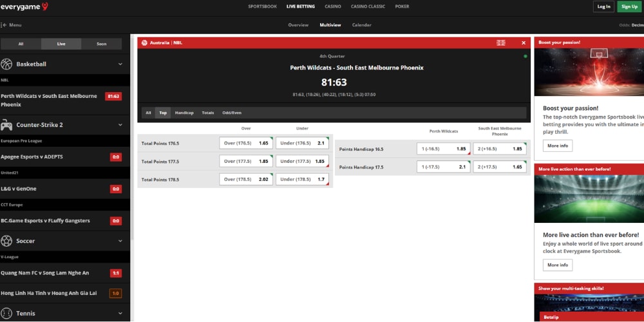Collapse the Tennis section chevron
This screenshot has height=322, width=644.
(x=120, y=314)
